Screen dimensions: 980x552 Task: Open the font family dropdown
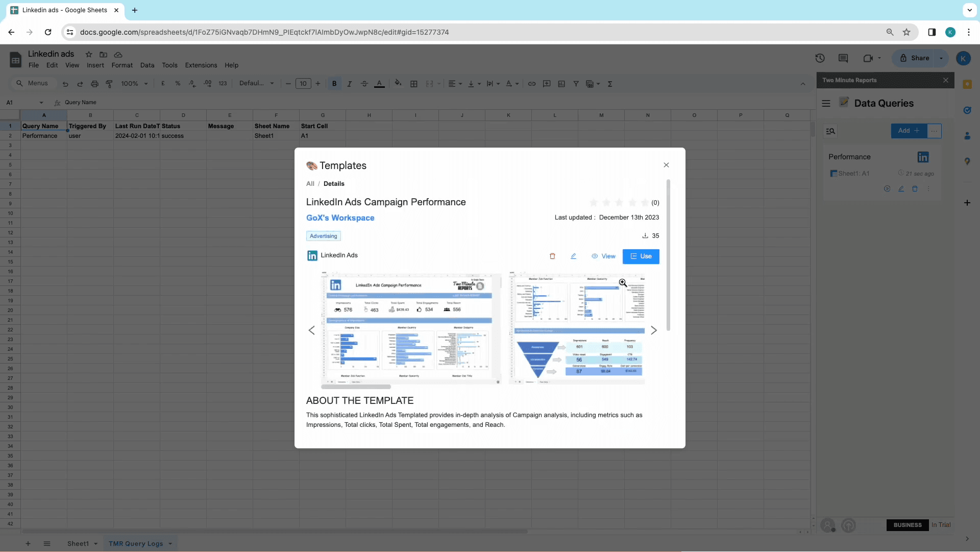point(257,84)
